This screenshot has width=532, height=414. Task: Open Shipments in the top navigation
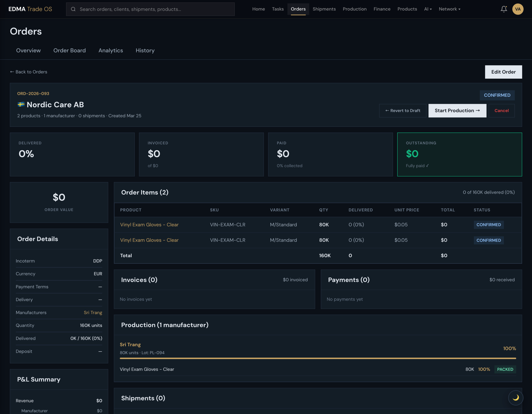[324, 9]
